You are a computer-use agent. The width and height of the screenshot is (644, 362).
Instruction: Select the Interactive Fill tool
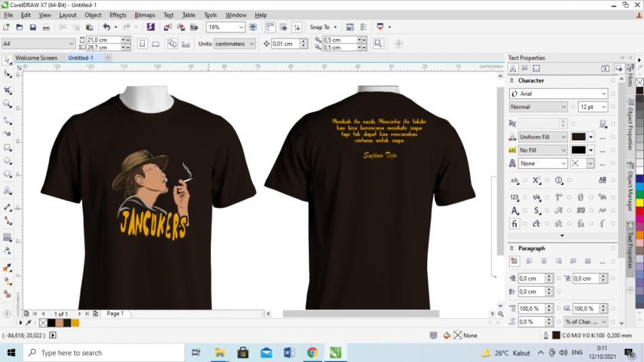pyautogui.click(x=7, y=281)
